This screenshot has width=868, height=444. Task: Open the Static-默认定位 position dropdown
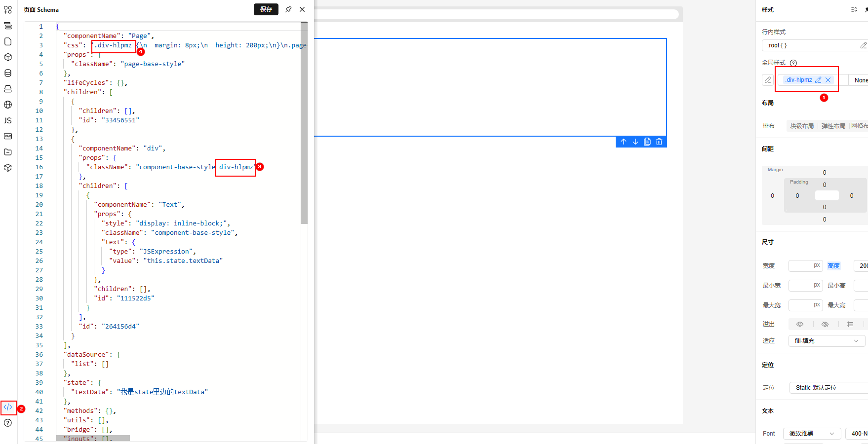click(828, 388)
